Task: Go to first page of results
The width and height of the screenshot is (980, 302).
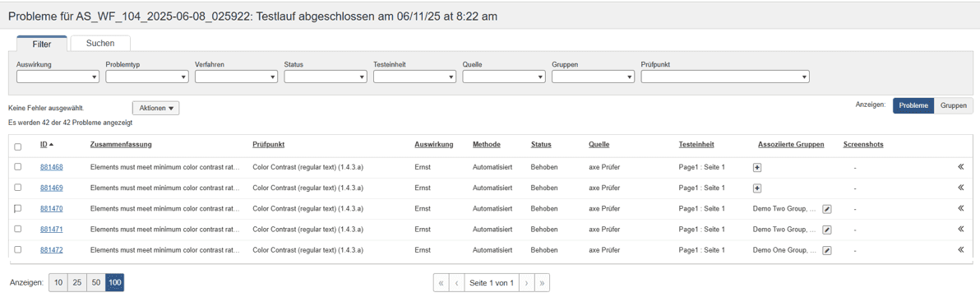Action: tap(441, 282)
